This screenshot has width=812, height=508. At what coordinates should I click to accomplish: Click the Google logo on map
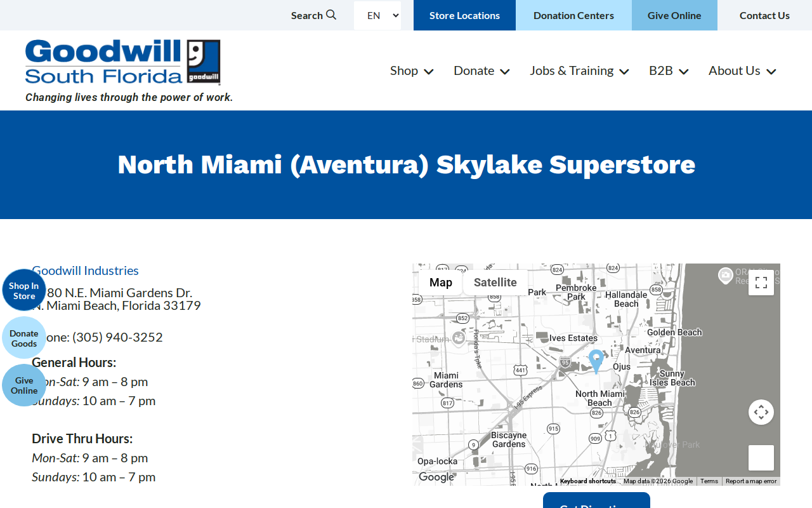(436, 477)
